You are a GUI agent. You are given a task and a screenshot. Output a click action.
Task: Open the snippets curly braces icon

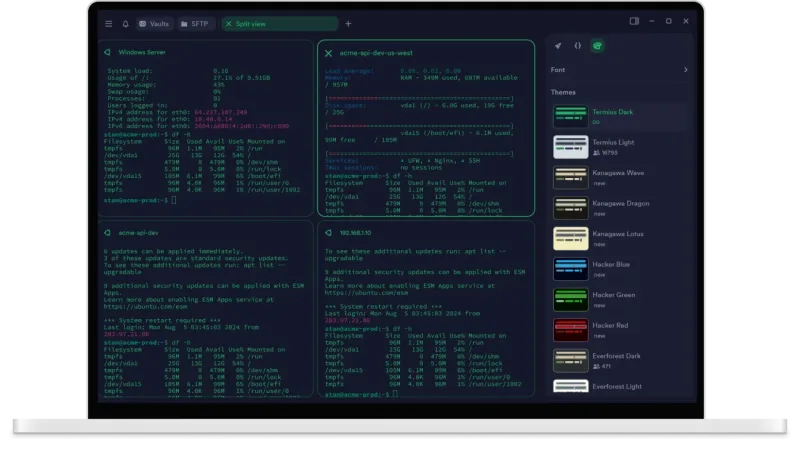(x=578, y=46)
